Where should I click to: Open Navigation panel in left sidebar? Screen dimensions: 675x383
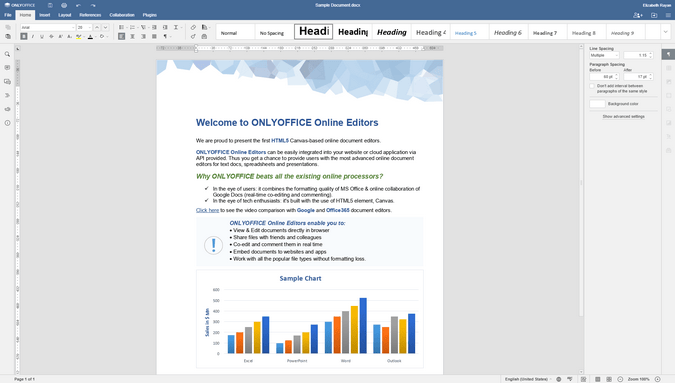tap(7, 96)
